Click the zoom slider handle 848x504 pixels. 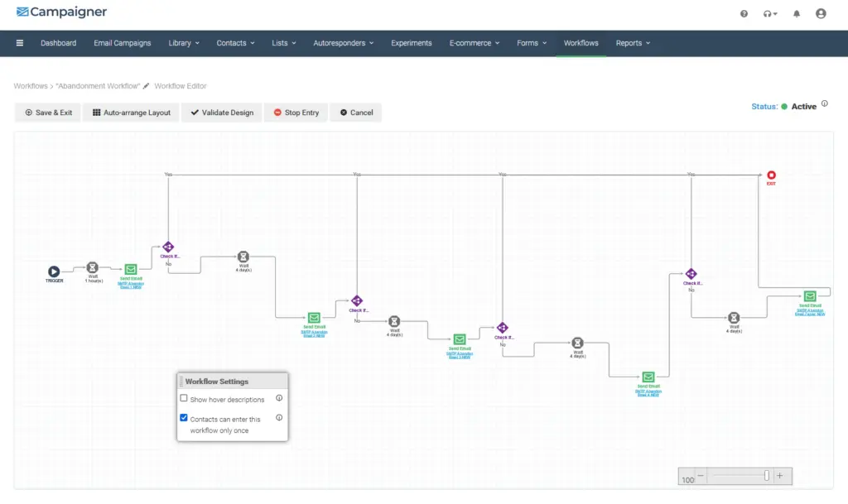[767, 476]
